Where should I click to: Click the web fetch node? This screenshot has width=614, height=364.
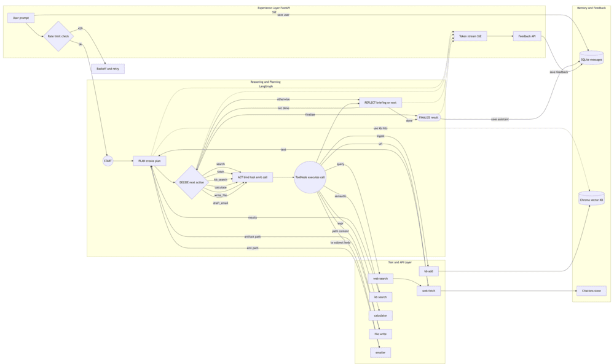point(429,290)
